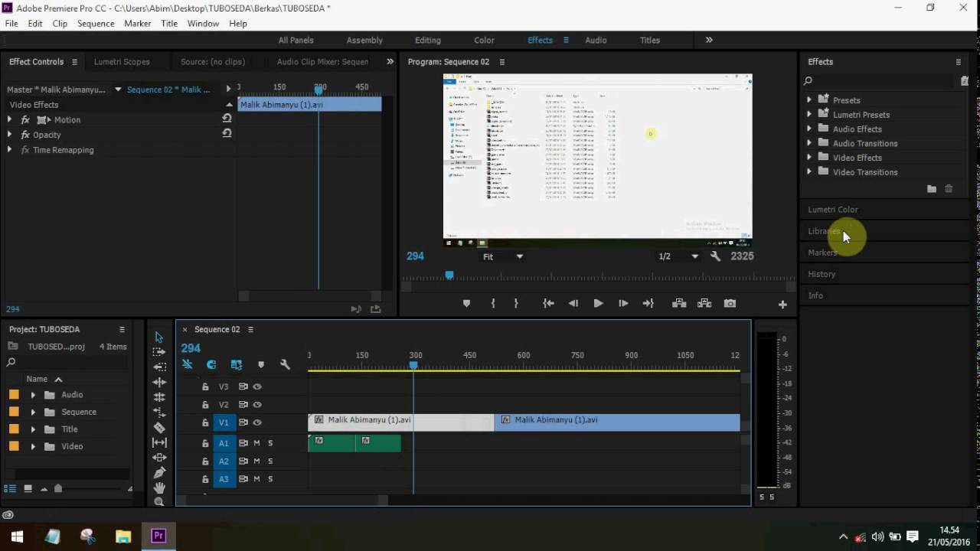This screenshot has height=551, width=980.
Task: Switch Project panel to Icon View
Action: point(28,488)
